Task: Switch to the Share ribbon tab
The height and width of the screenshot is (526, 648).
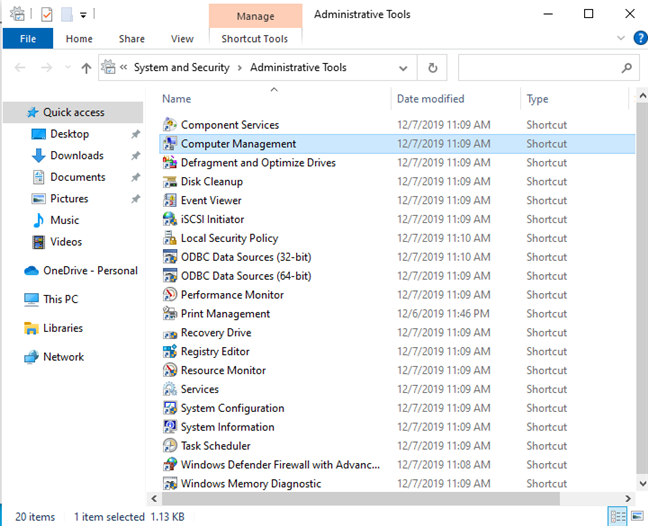Action: [x=131, y=38]
